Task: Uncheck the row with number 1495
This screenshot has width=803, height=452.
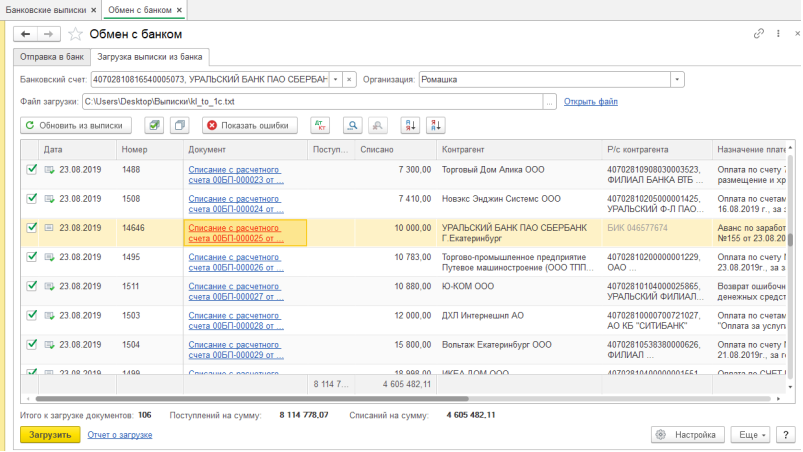Action: [32, 257]
